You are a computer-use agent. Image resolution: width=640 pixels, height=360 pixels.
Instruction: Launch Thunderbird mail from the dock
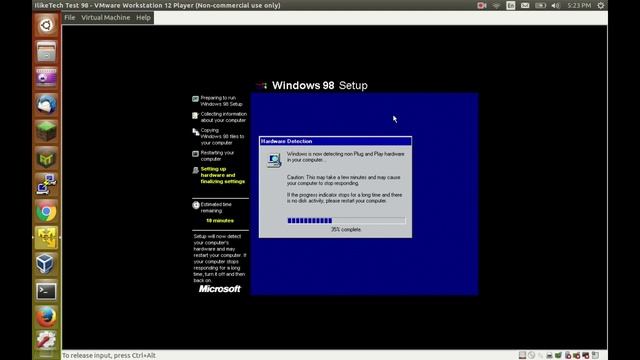click(x=46, y=104)
